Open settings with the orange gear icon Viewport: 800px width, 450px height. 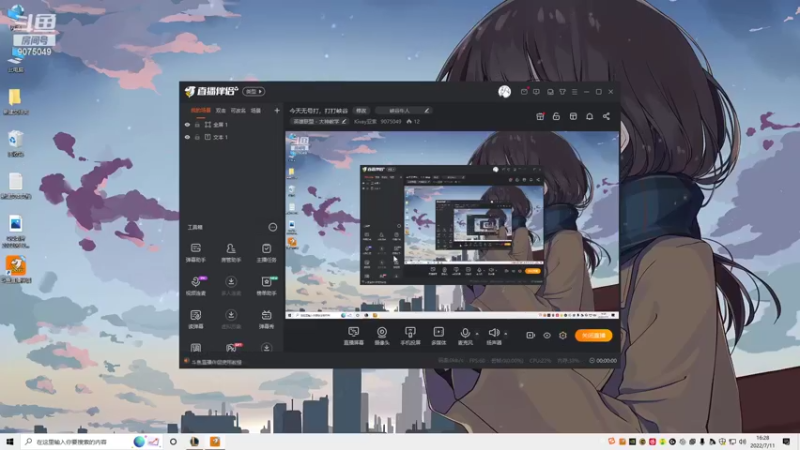pyautogui.click(x=563, y=335)
